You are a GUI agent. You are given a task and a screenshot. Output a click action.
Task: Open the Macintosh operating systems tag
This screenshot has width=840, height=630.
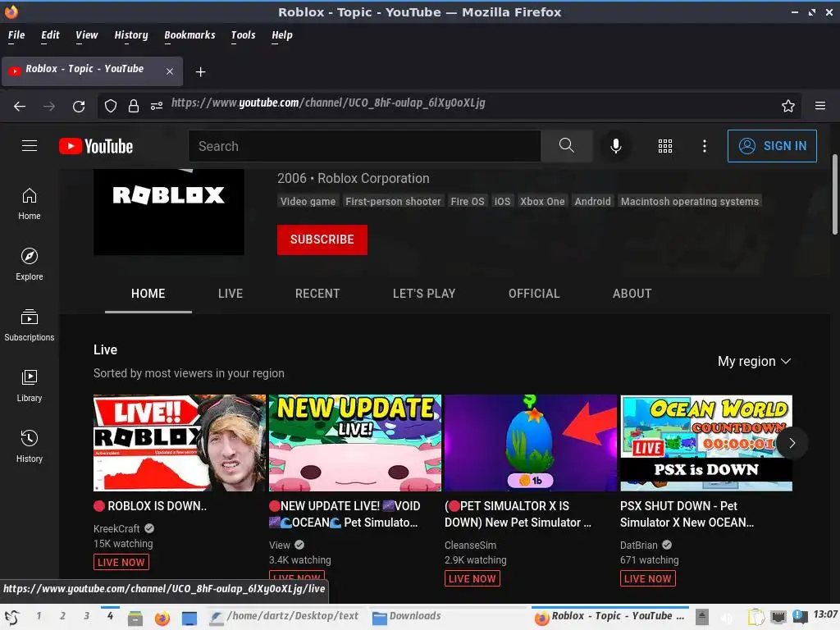[689, 202]
